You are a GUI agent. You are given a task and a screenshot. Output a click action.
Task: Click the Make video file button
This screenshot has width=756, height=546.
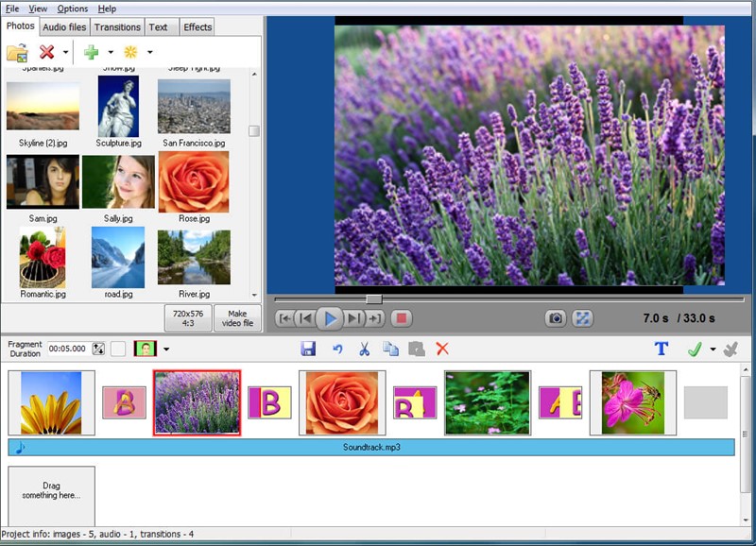pyautogui.click(x=237, y=318)
